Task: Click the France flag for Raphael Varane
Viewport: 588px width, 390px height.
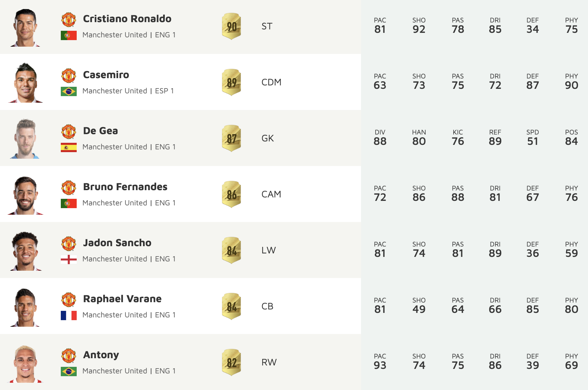Action: (69, 315)
